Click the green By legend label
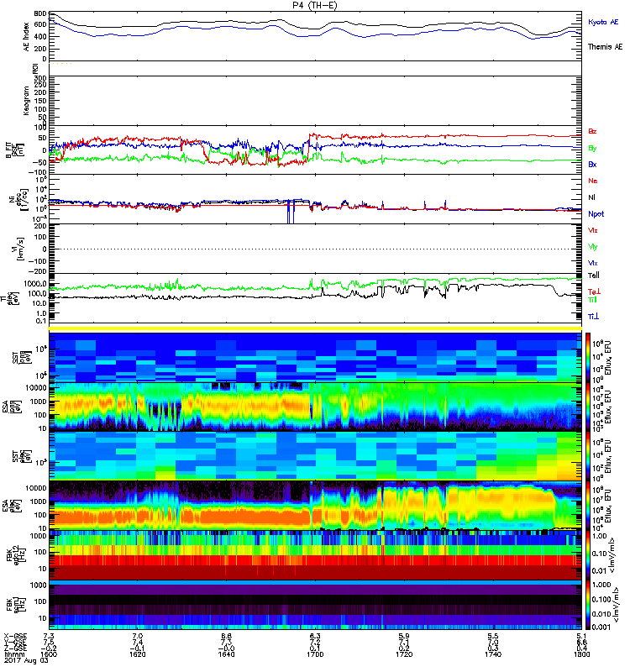This screenshot has height=672, width=630. [592, 148]
